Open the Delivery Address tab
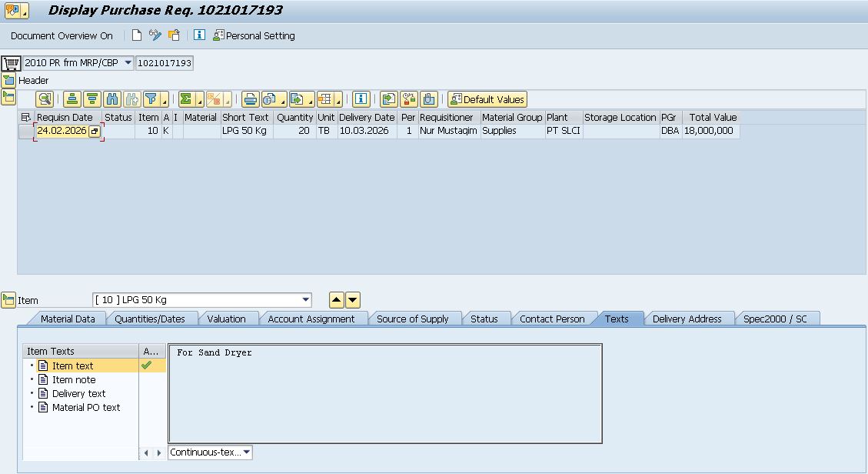The image size is (868, 474). pyautogui.click(x=687, y=319)
